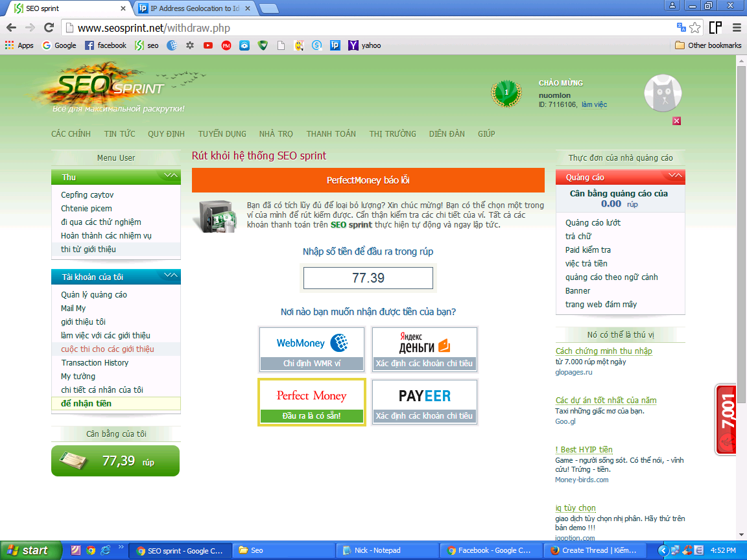The width and height of the screenshot is (747, 560).
Task: Select Perfect Money payout option
Action: (311, 402)
